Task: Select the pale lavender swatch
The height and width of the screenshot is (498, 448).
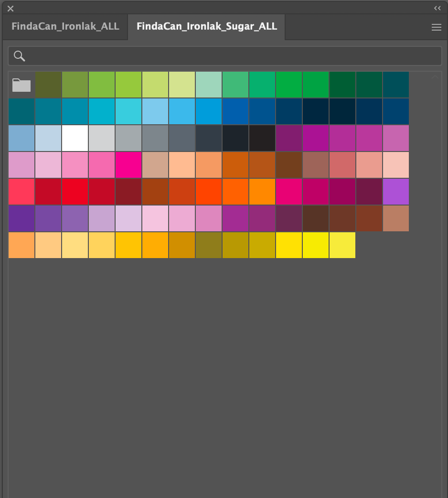Action: 128,219
